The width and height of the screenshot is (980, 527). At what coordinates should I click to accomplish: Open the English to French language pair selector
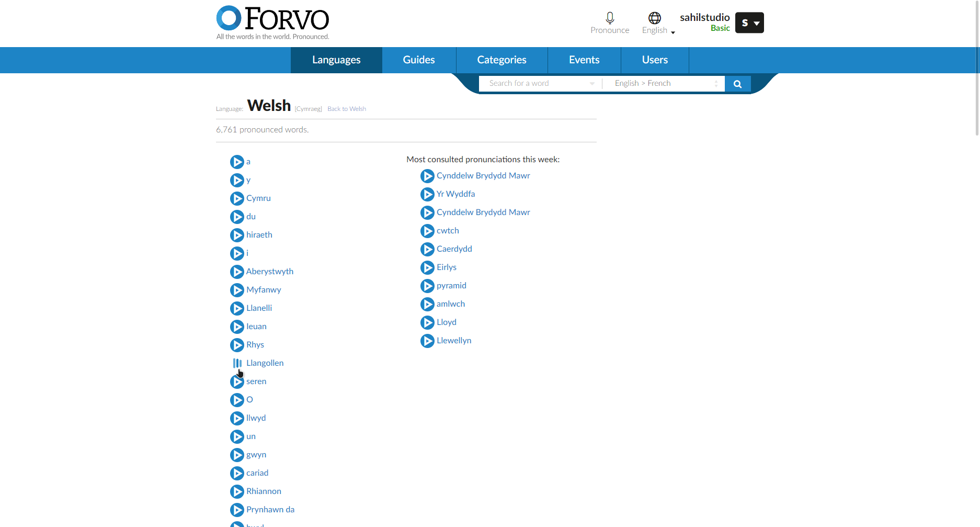click(x=663, y=83)
